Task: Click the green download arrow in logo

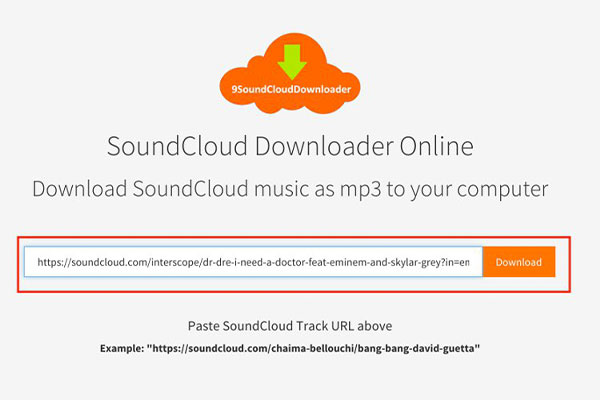Action: click(x=292, y=62)
